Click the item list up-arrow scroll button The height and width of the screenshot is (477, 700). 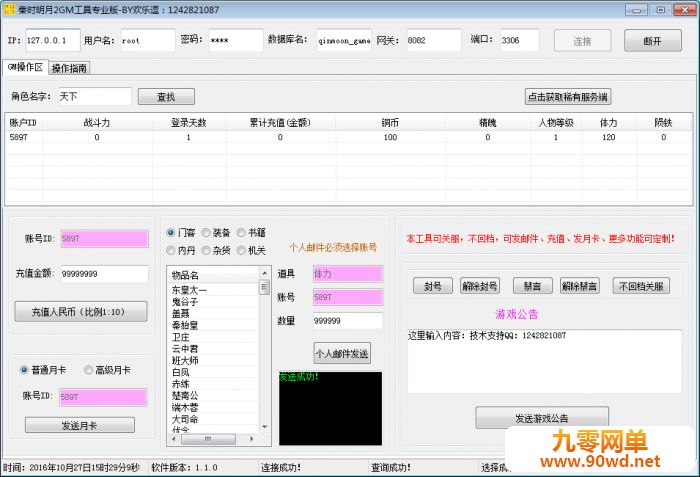(264, 273)
